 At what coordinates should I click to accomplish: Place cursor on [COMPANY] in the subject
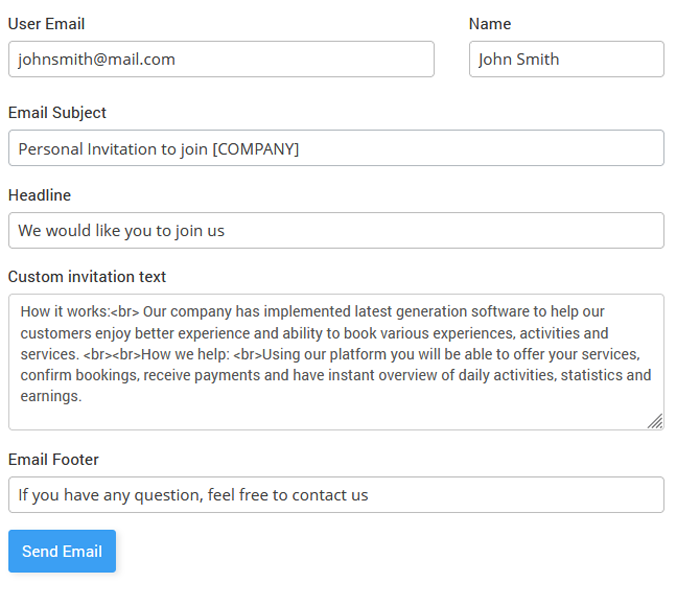click(256, 149)
